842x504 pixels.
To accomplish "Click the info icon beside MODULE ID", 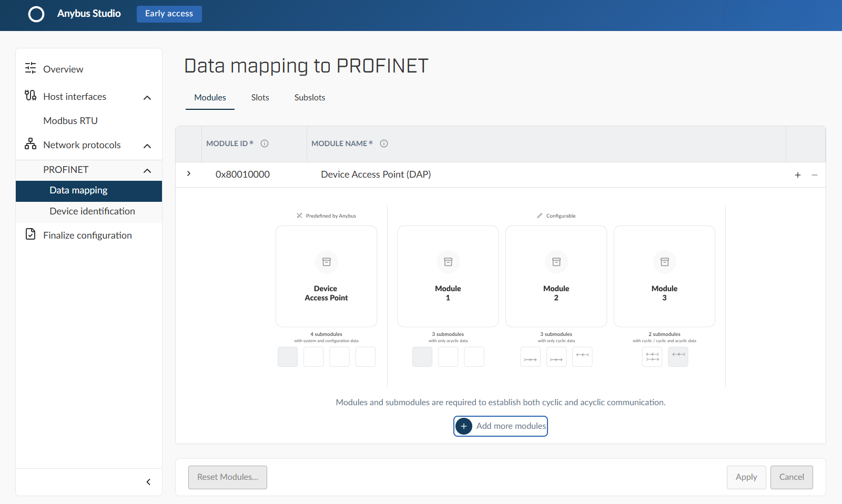I will [x=265, y=143].
